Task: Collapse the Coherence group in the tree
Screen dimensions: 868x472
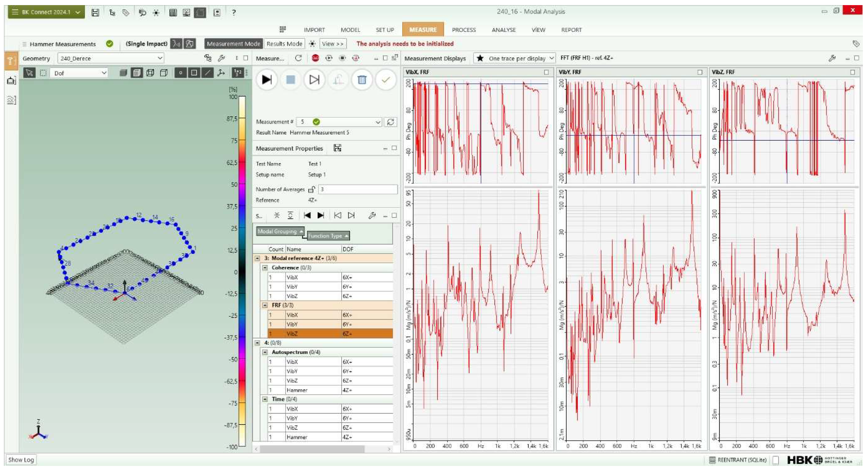Action: coord(265,268)
